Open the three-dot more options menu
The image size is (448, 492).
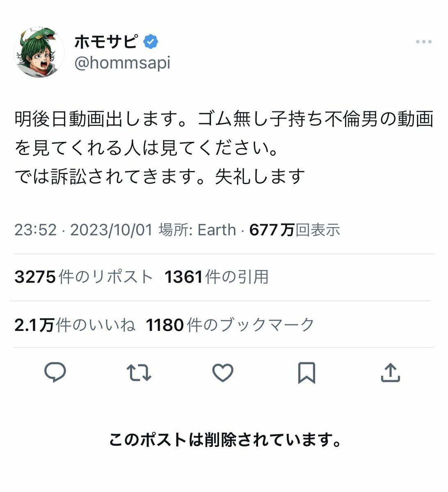pyautogui.click(x=423, y=42)
